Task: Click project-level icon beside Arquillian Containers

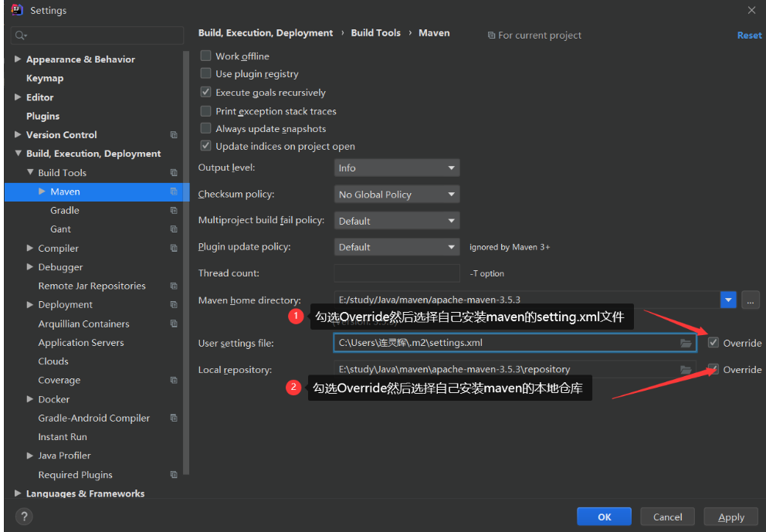Action: [x=174, y=324]
